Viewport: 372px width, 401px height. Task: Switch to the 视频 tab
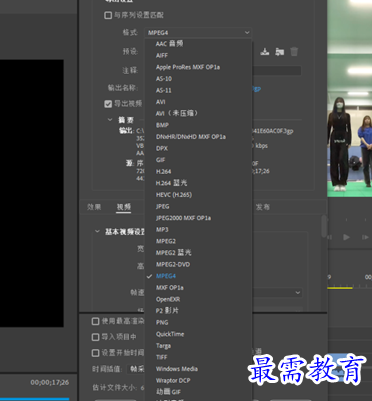tap(124, 207)
